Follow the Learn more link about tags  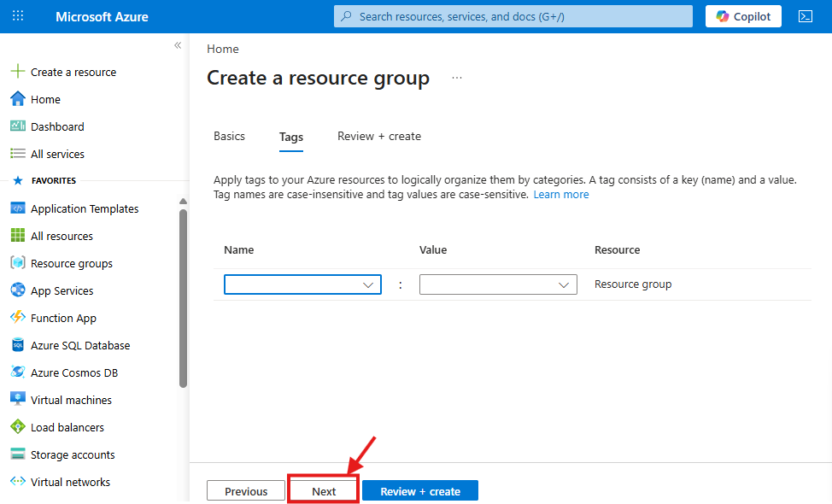[561, 195]
